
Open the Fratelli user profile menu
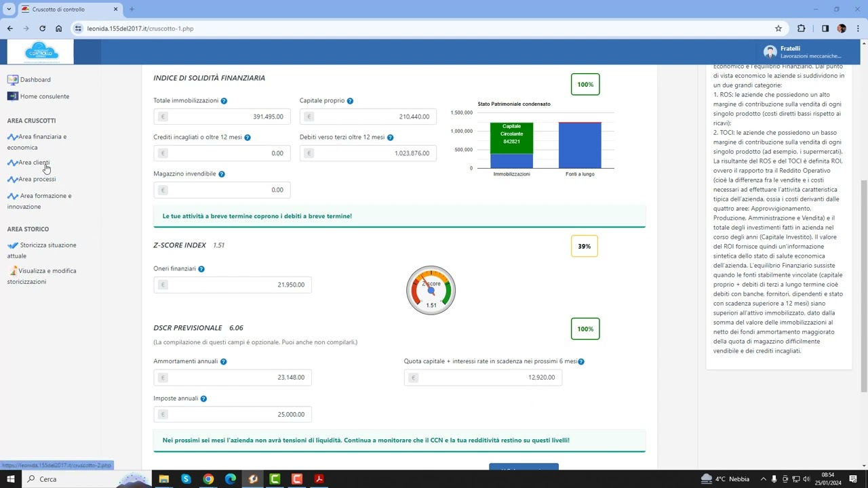(804, 52)
